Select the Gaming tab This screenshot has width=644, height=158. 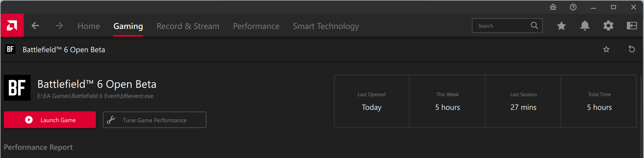point(128,26)
